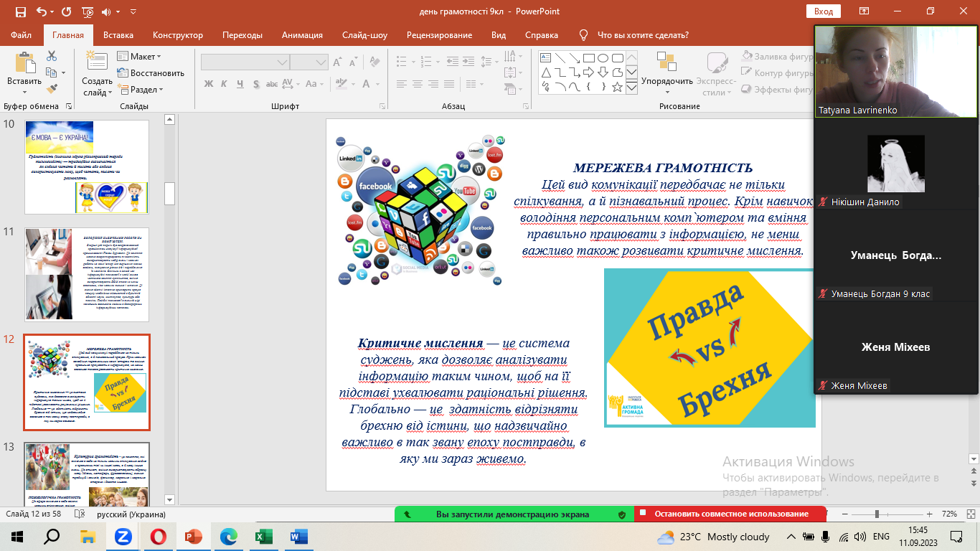Open Excel from the taskbar
Image resolution: width=980 pixels, height=551 pixels.
264,536
